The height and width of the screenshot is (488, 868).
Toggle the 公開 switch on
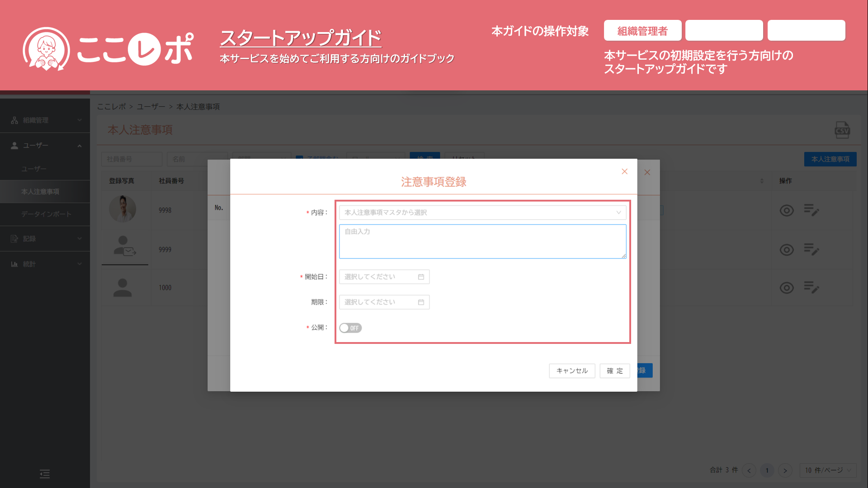coord(350,328)
